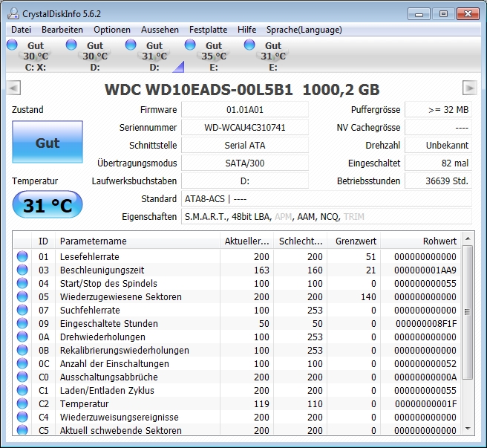The width and height of the screenshot is (487, 448).
Task: Click the blue Gut health status button
Action: coord(48,142)
